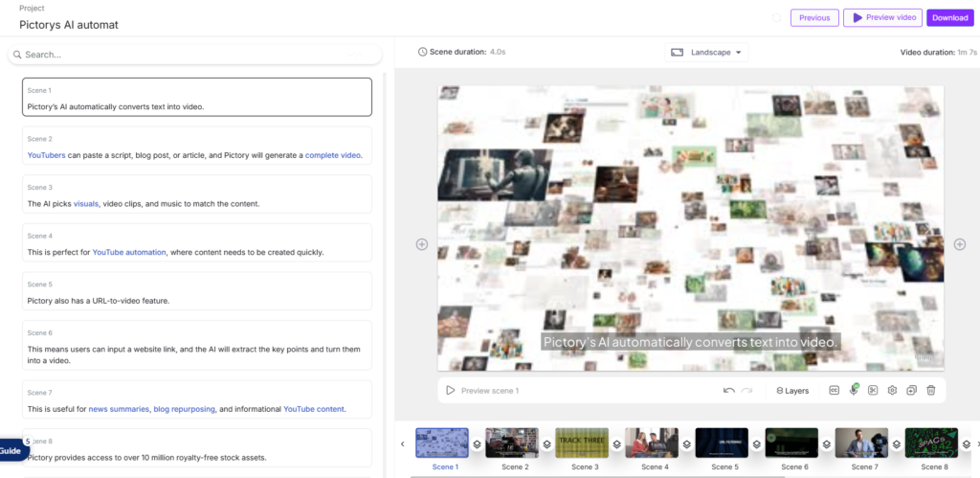Select the Scene 2 thumbnail in the timeline

click(512, 443)
